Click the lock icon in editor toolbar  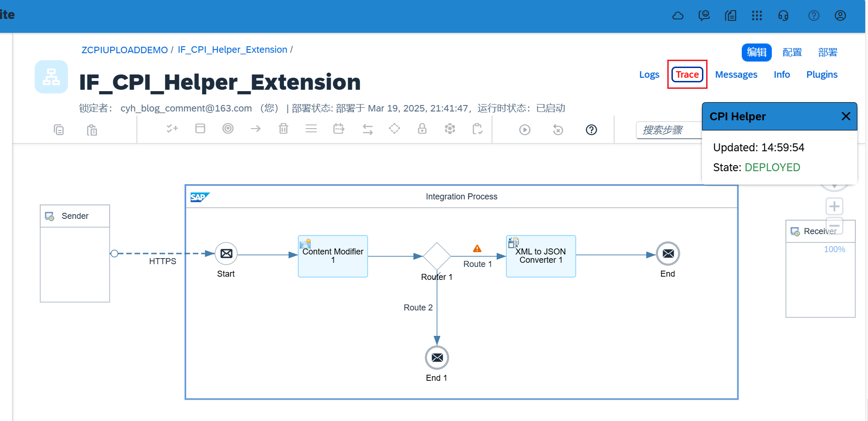pos(422,129)
